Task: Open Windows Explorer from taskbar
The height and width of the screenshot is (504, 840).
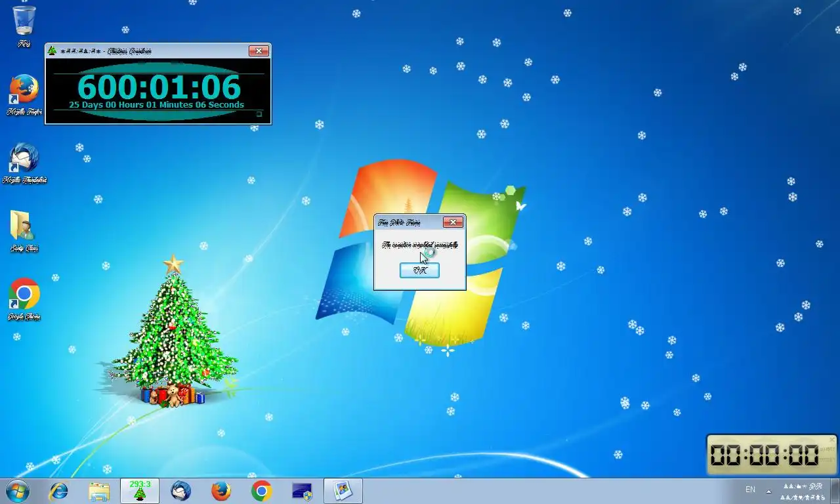Action: [x=99, y=491]
